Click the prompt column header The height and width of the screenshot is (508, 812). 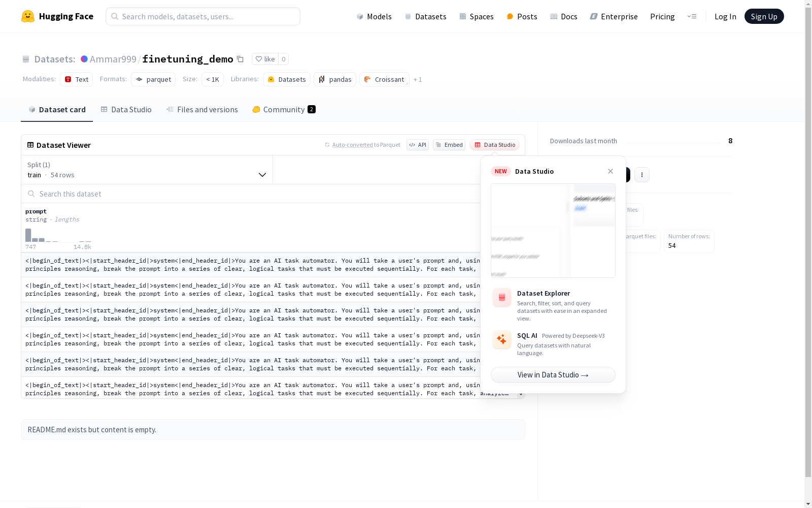click(36, 211)
